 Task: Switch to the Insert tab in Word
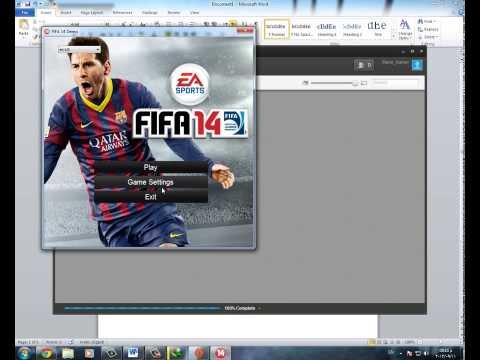click(x=66, y=12)
